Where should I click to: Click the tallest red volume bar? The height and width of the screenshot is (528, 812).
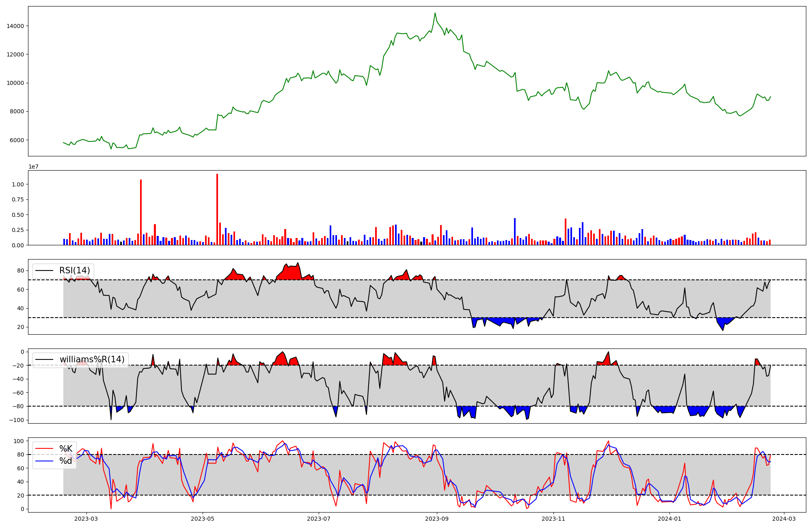click(217, 209)
